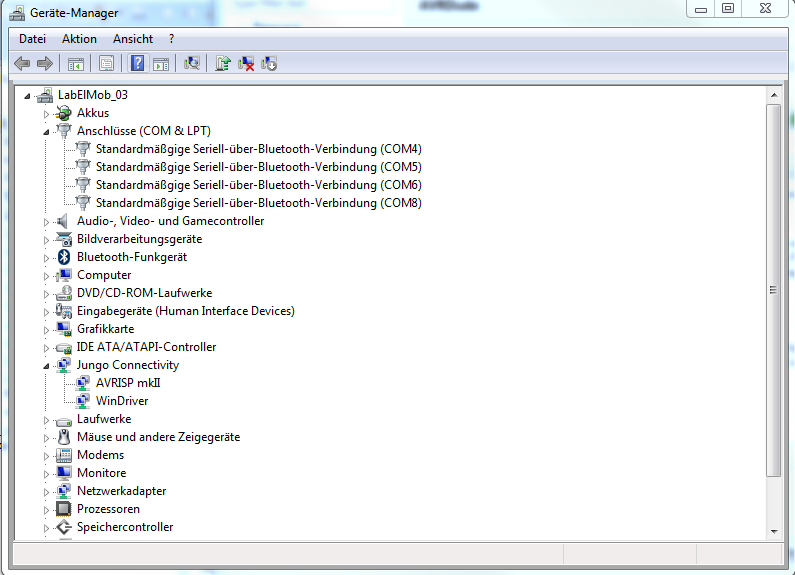Screen dimensions: 795x575
Task: Click the Geräte-Manager title bar icon
Action: click(17, 13)
